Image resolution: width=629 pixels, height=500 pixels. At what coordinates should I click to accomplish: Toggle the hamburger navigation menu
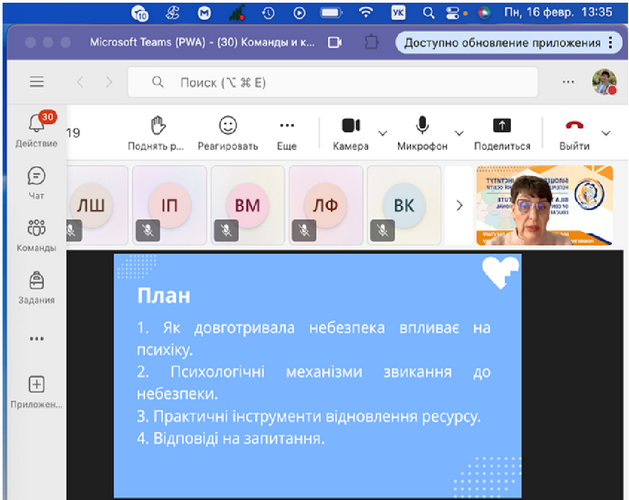(x=37, y=82)
